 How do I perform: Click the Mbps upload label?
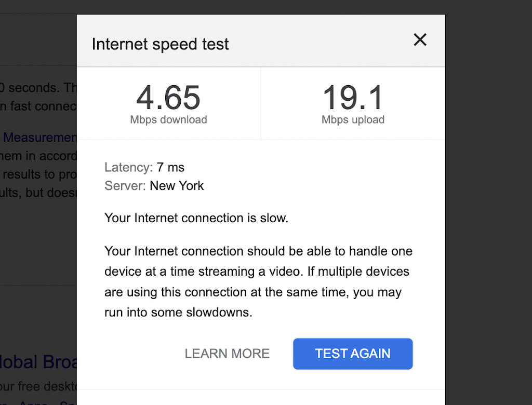pyautogui.click(x=353, y=120)
